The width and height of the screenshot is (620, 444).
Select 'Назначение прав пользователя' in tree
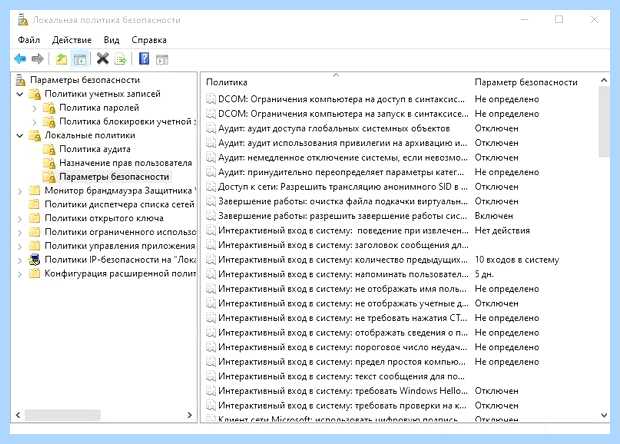click(x=125, y=163)
